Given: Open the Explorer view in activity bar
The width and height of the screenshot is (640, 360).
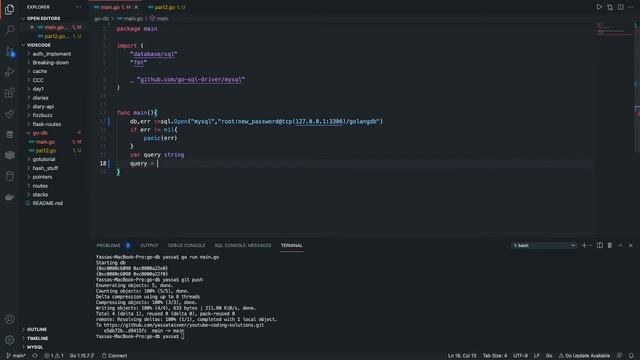Looking at the screenshot, I should (9, 9).
